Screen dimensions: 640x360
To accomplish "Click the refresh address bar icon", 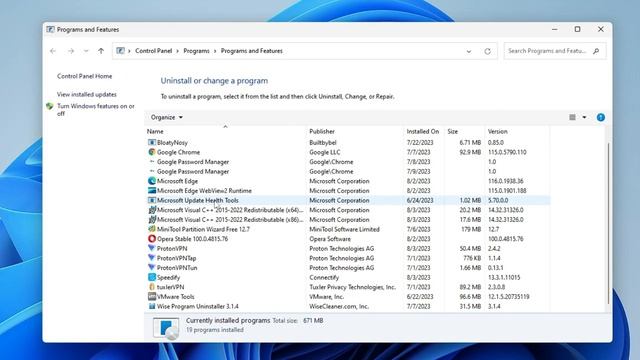I will 487,51.
